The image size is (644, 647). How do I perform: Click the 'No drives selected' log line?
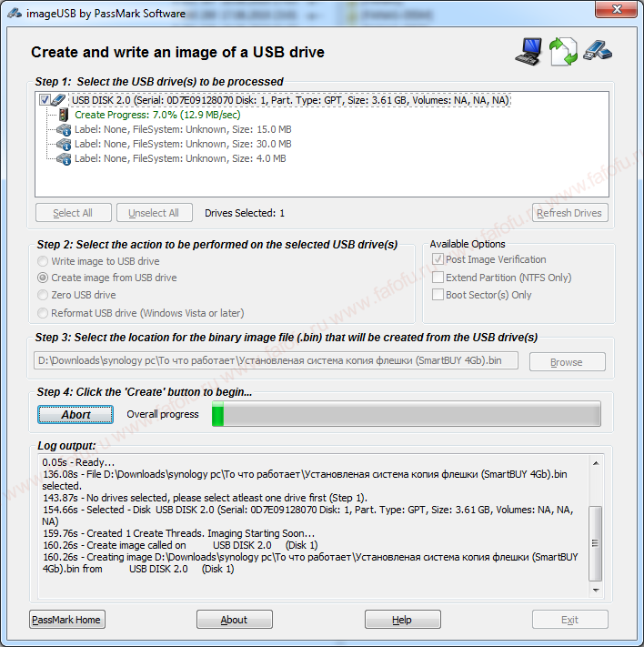point(205,498)
